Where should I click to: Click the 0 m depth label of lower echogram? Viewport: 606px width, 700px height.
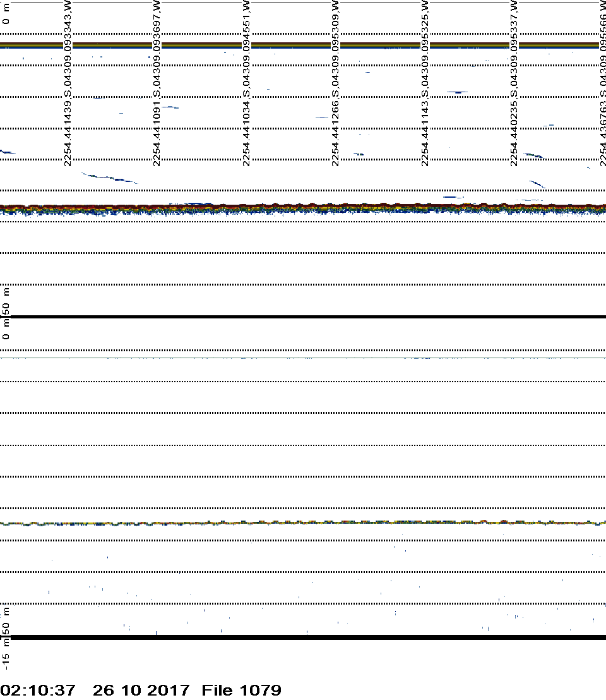pos(6,333)
